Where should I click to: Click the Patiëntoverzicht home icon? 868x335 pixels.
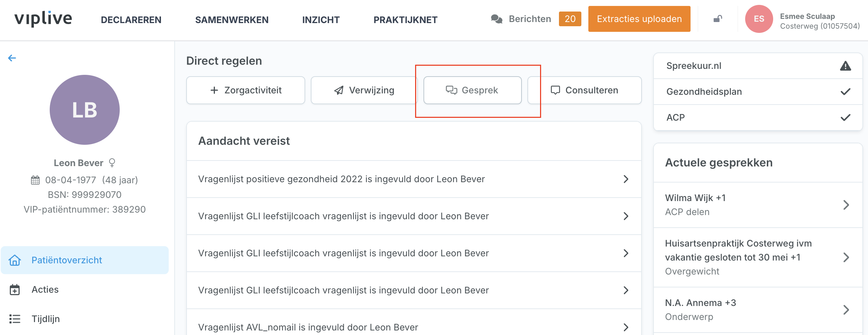15,260
